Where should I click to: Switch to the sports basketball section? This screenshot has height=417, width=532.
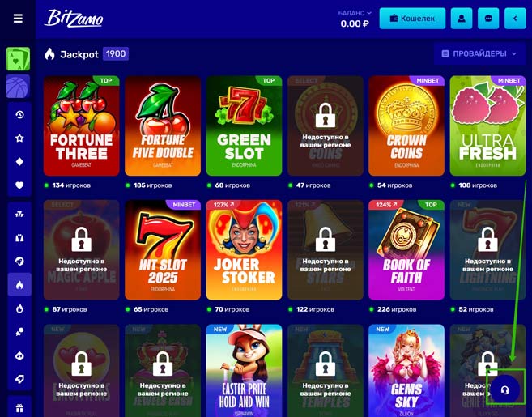(x=18, y=87)
